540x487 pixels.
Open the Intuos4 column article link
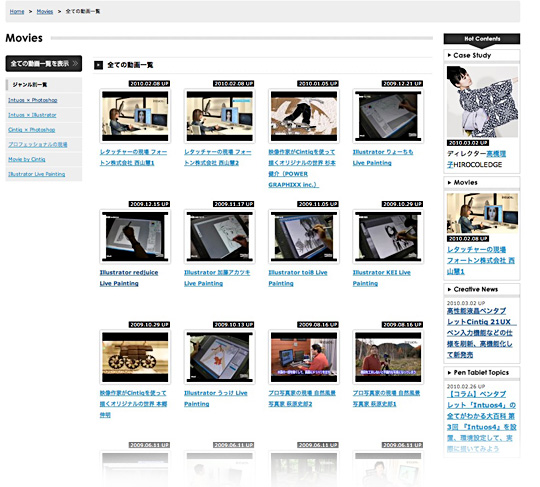(481, 421)
